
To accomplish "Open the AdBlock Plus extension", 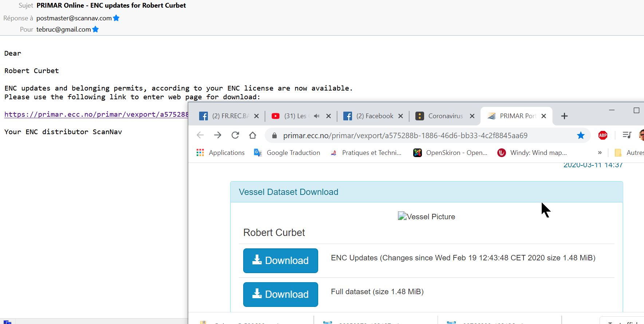I will (x=603, y=135).
